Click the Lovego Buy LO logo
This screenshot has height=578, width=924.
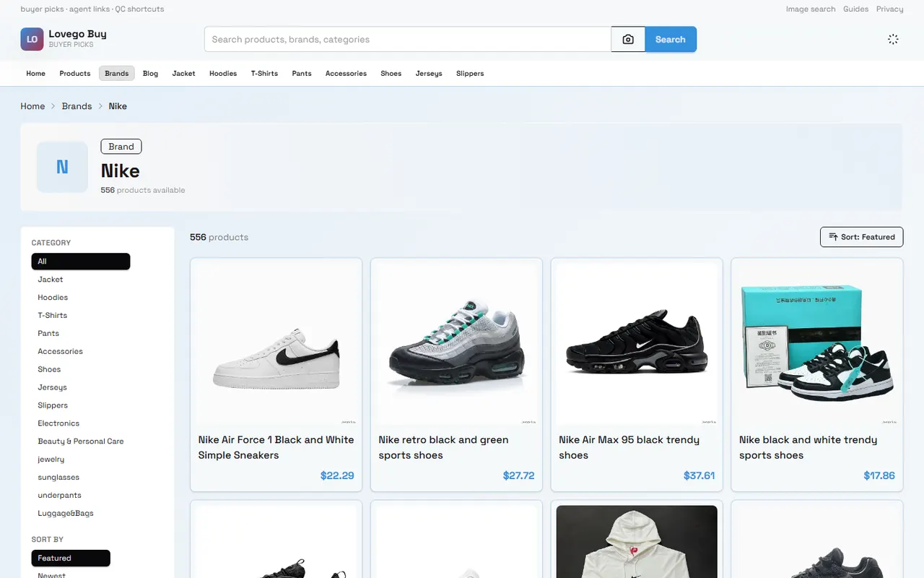click(x=32, y=39)
